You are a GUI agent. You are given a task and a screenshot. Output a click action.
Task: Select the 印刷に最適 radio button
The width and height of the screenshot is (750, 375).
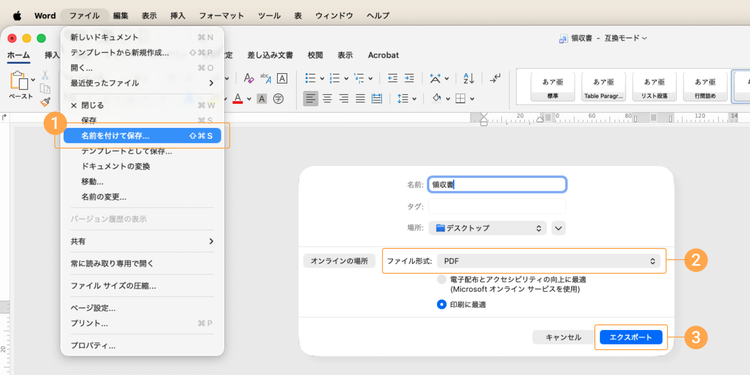(x=441, y=305)
